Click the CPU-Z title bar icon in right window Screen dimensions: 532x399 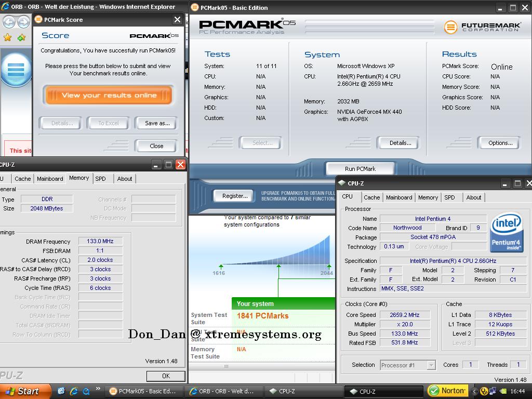(342, 183)
